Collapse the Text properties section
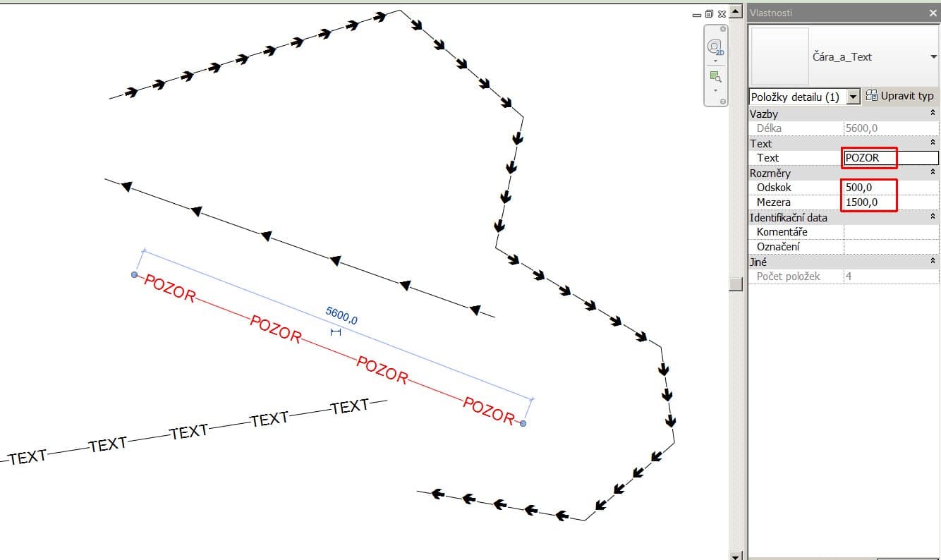Image resolution: width=941 pixels, height=560 pixels. (x=933, y=143)
